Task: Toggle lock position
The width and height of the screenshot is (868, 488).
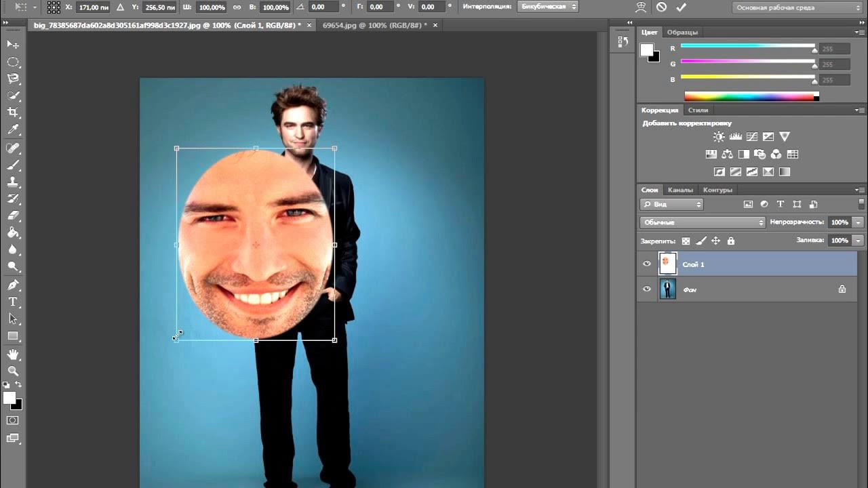Action: (715, 241)
